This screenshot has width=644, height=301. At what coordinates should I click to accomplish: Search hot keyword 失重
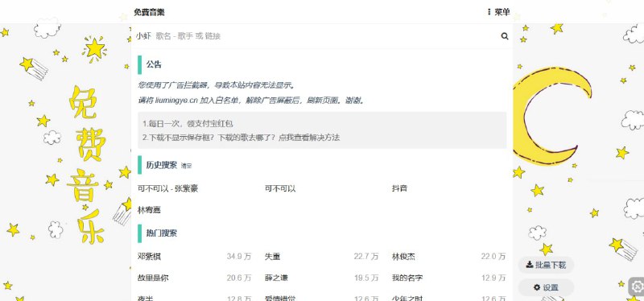[x=272, y=257]
